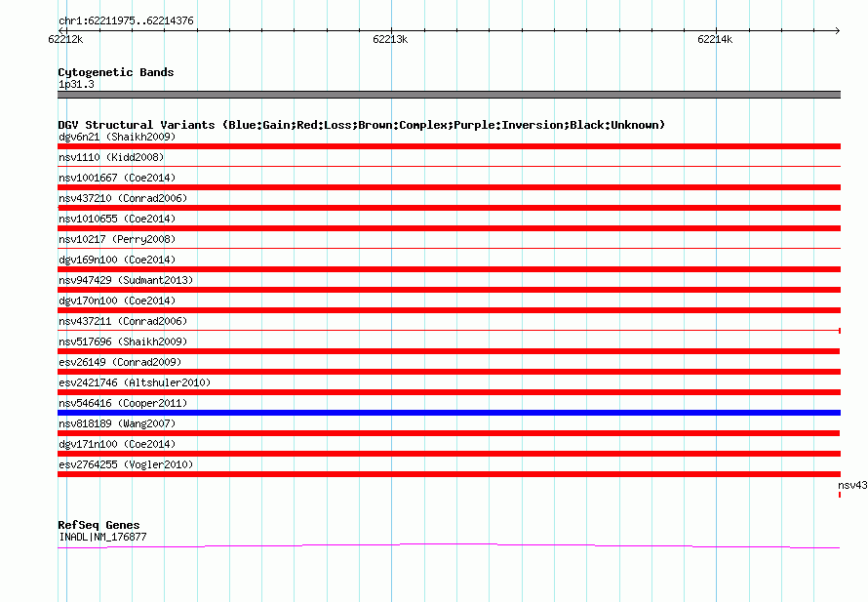Open the INADL|NM_176877 gene label
Viewport: 868px width, 602px height.
click(102, 537)
